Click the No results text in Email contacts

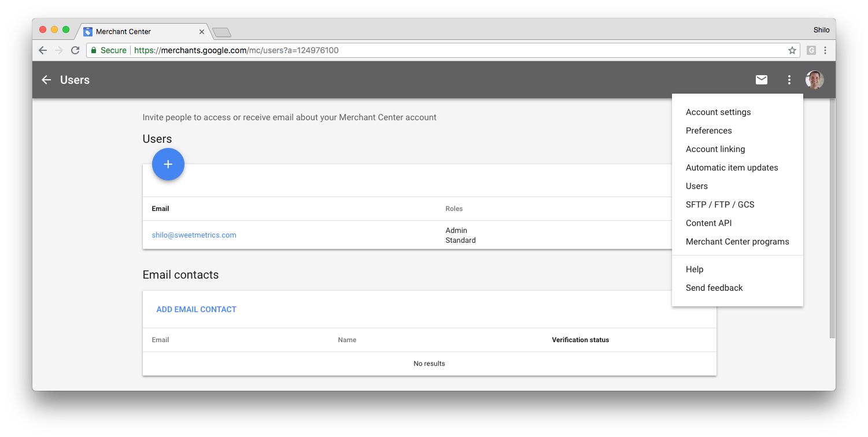429,364
